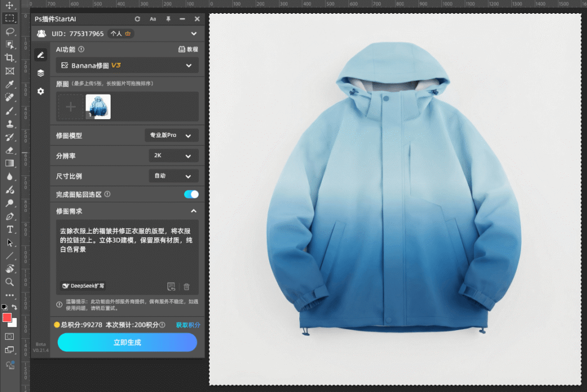This screenshot has height=392, width=587.
Task: Open the 专业版Pro model dropdown
Action: point(171,136)
